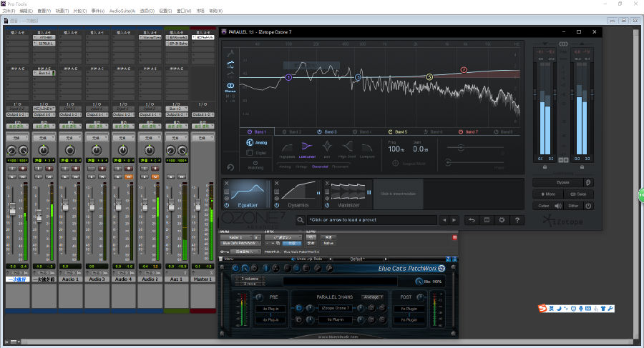644x348 pixels.
Task: Select the Low Shelf filter shape icon
Action: pyautogui.click(x=307, y=146)
